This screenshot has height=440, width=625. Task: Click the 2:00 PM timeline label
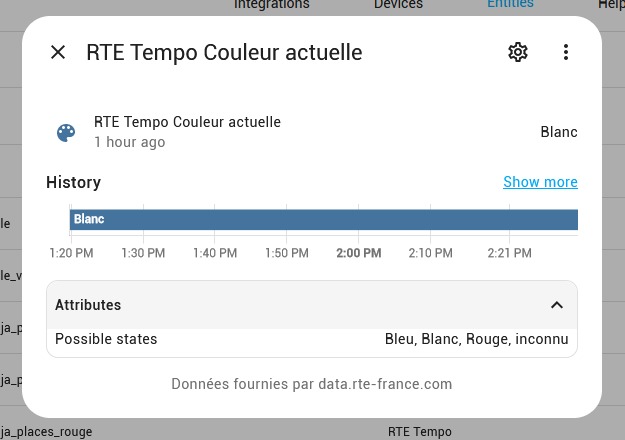(359, 253)
